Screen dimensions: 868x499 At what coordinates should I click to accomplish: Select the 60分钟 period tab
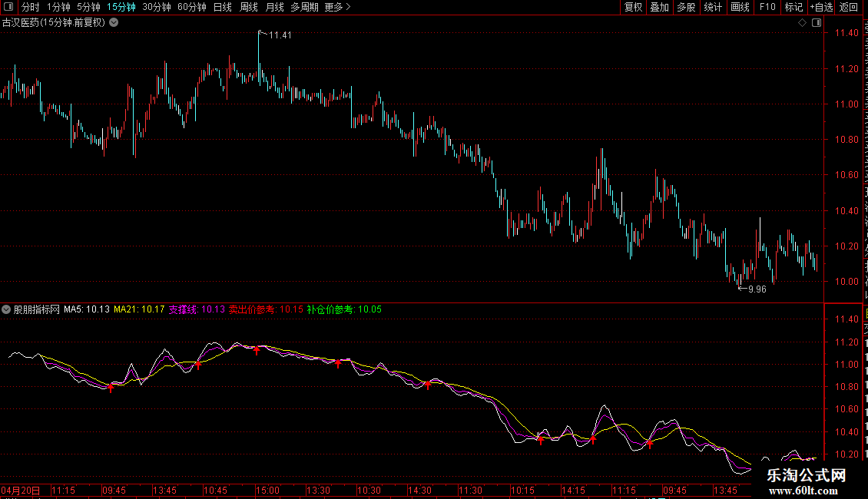coord(192,7)
